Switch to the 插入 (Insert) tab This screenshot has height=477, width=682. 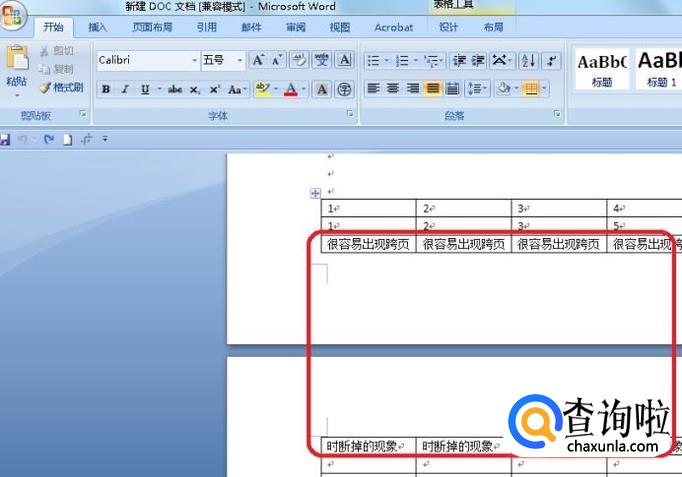(97, 27)
